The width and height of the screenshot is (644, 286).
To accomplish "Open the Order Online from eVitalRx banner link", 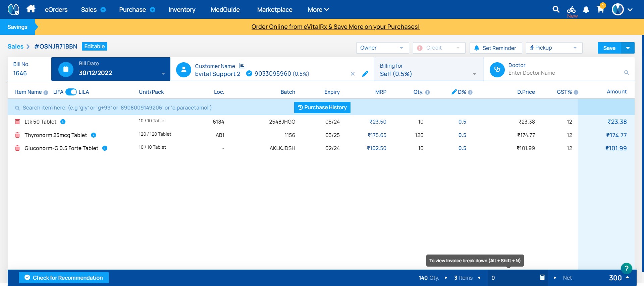I will tap(335, 27).
